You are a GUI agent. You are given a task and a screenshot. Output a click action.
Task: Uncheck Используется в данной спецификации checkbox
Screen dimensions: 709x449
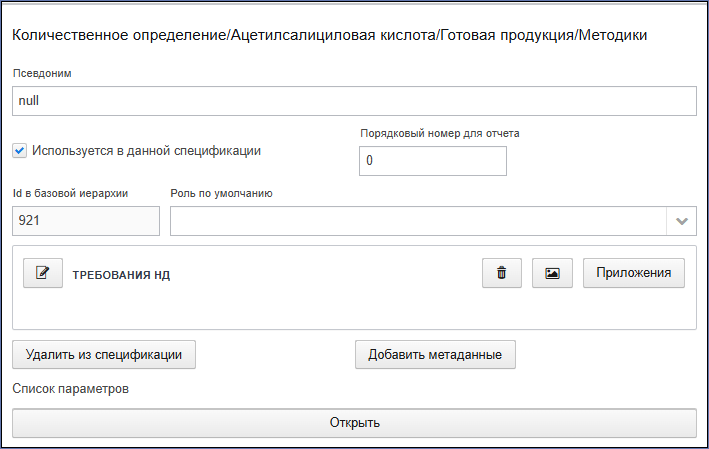pyautogui.click(x=19, y=151)
